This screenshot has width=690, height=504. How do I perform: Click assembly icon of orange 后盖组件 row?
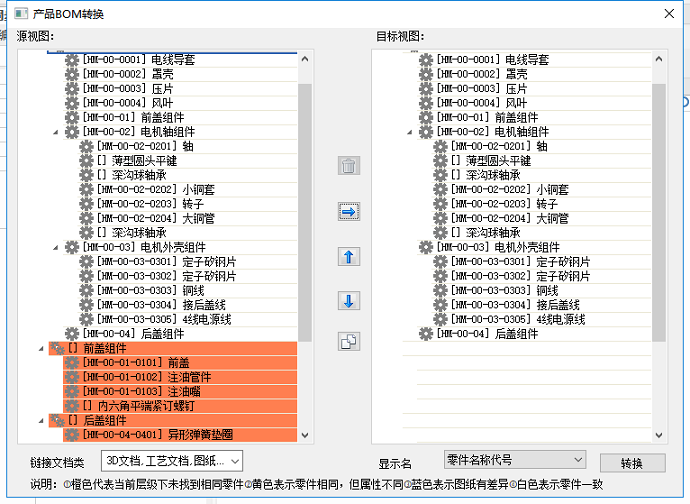57,420
